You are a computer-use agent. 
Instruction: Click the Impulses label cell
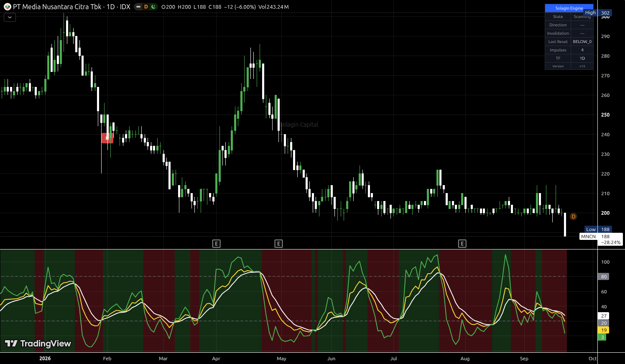click(558, 50)
